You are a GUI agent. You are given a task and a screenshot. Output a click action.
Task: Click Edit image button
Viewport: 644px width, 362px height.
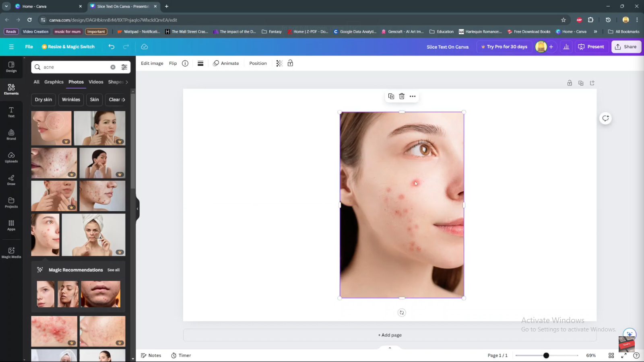point(152,63)
